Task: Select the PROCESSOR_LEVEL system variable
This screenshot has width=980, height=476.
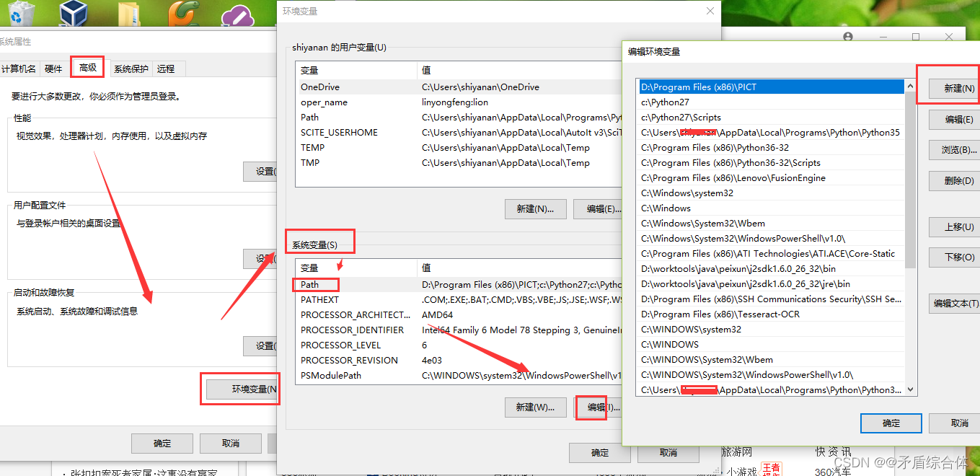Action: 459,345
